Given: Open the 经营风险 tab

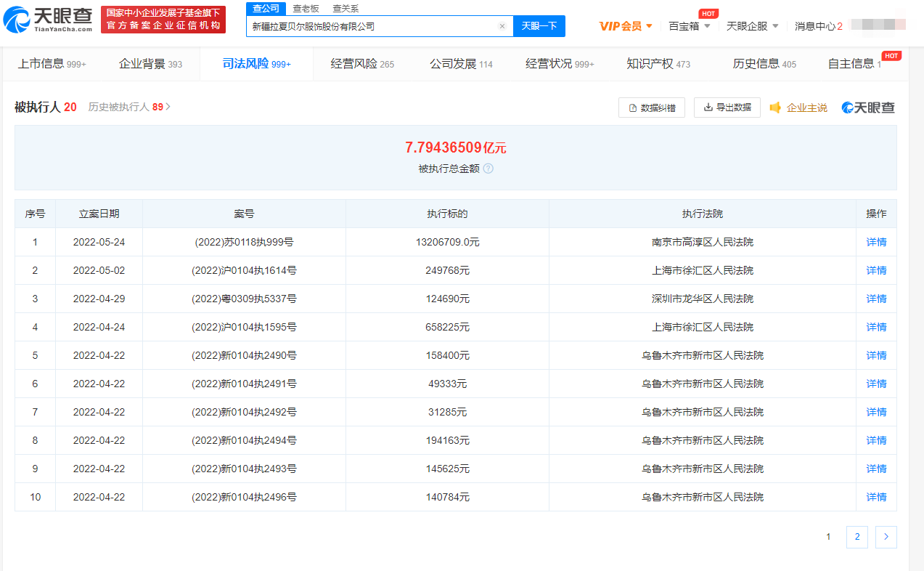Looking at the screenshot, I should click(362, 64).
